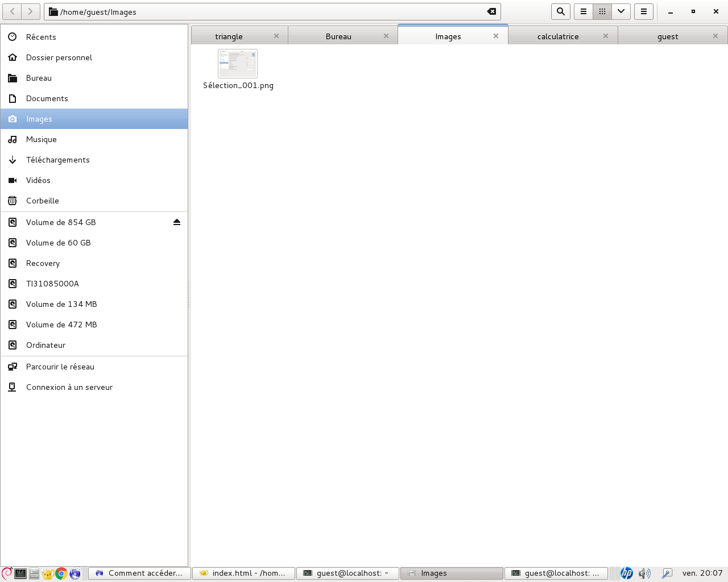Go forward to the next folder
The width and height of the screenshot is (728, 582).
pos(31,11)
